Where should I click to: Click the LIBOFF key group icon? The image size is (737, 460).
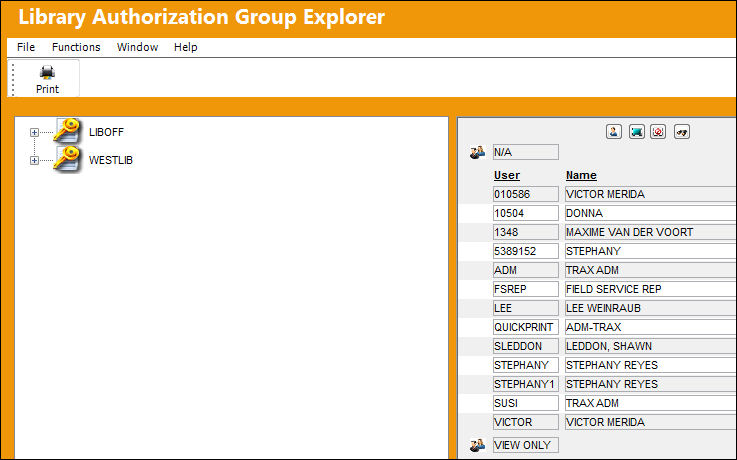tap(67, 131)
